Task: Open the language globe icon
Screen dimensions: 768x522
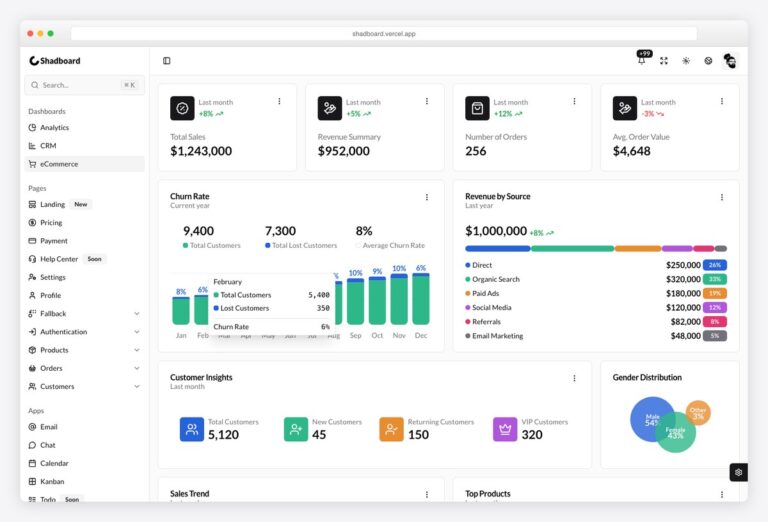Action: pyautogui.click(x=708, y=61)
